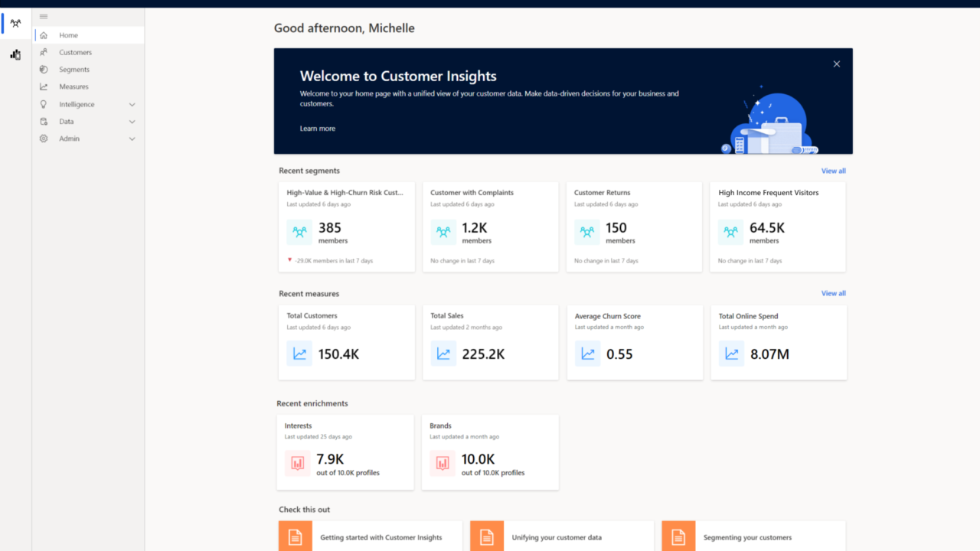This screenshot has width=980, height=551.
Task: Click the 7.9K Interests profiles value
Action: (x=330, y=459)
